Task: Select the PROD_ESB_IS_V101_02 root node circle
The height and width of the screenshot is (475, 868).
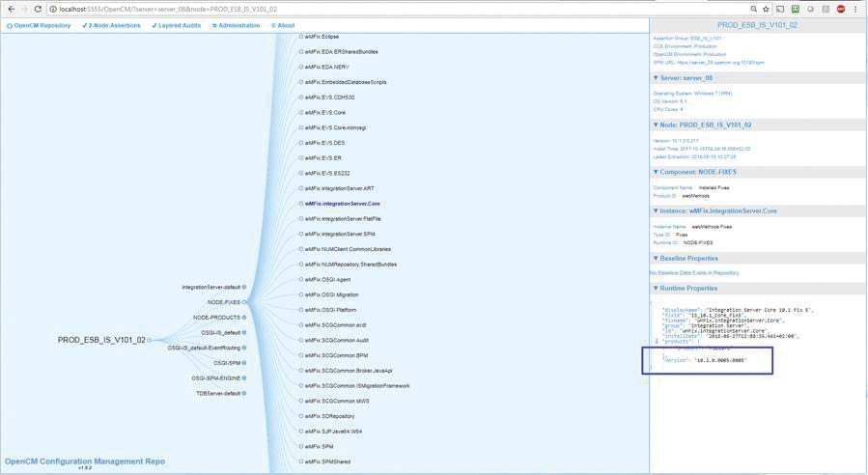Action: click(150, 340)
